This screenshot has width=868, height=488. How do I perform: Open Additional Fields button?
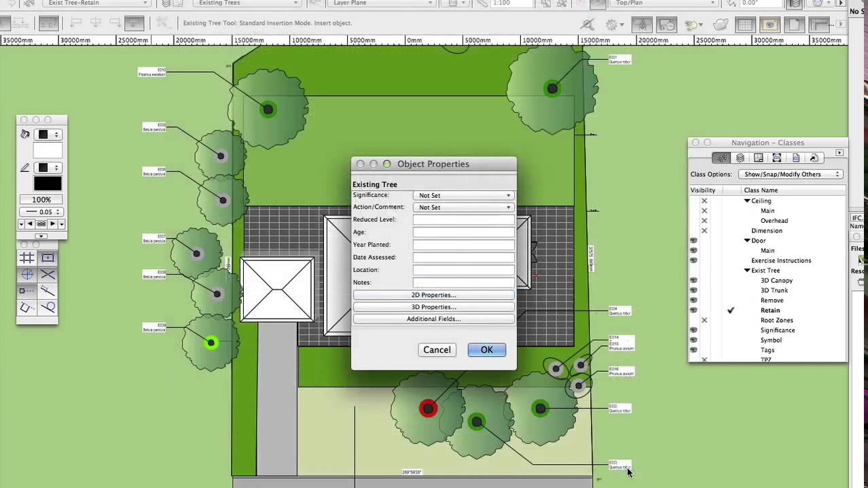click(x=433, y=319)
